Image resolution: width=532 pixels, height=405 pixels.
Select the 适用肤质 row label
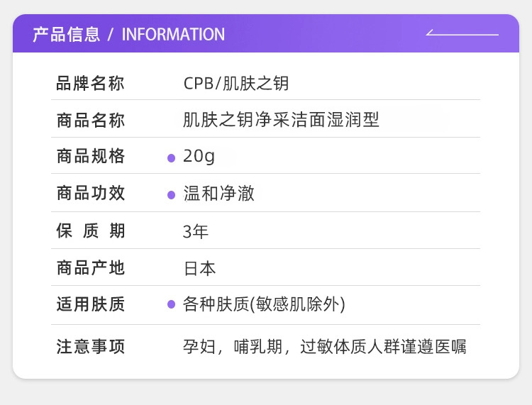[x=90, y=304]
